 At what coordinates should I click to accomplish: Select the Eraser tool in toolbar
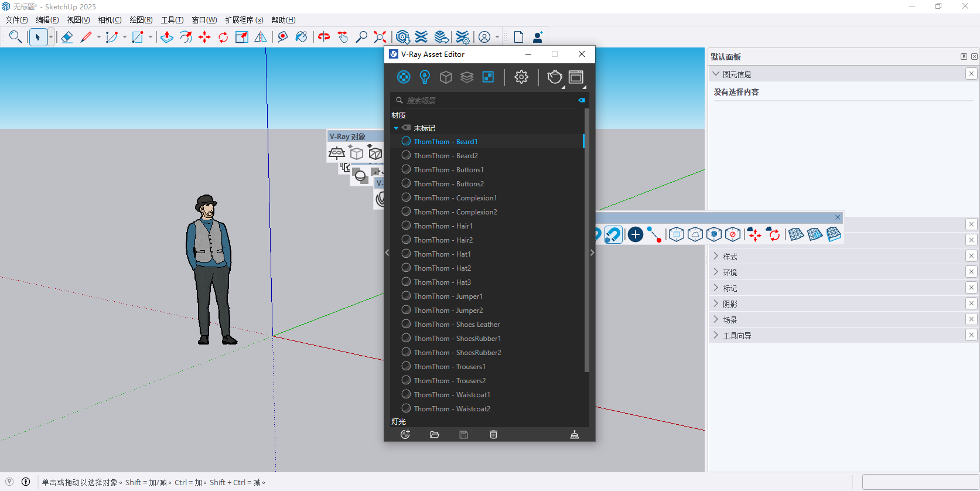coord(67,37)
